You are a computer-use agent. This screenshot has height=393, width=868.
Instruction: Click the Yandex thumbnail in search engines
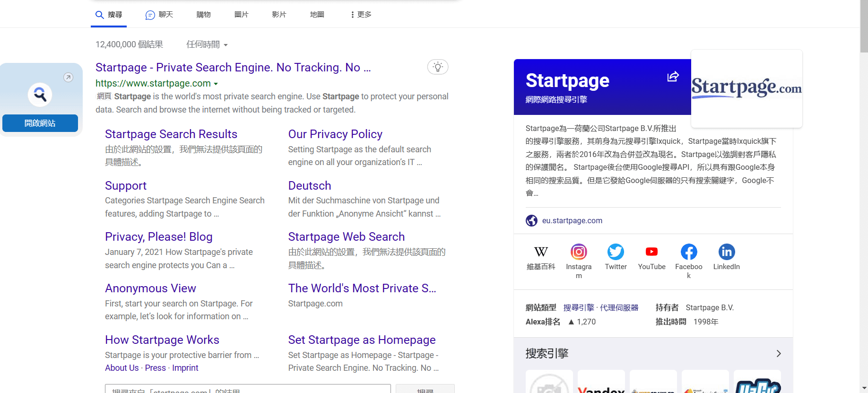pyautogui.click(x=601, y=382)
